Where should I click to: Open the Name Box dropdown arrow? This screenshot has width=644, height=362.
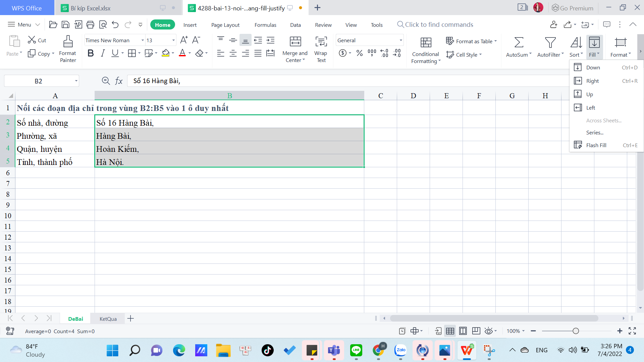76,81
